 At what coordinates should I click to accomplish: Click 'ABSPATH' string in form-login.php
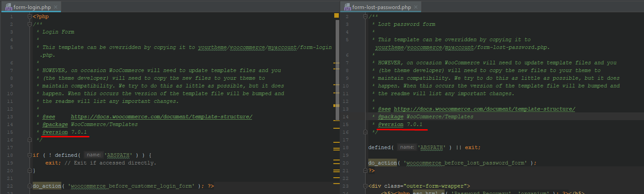(119, 155)
